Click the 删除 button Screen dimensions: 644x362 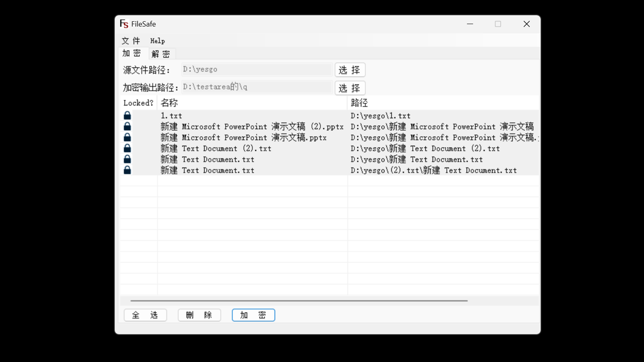(199, 315)
